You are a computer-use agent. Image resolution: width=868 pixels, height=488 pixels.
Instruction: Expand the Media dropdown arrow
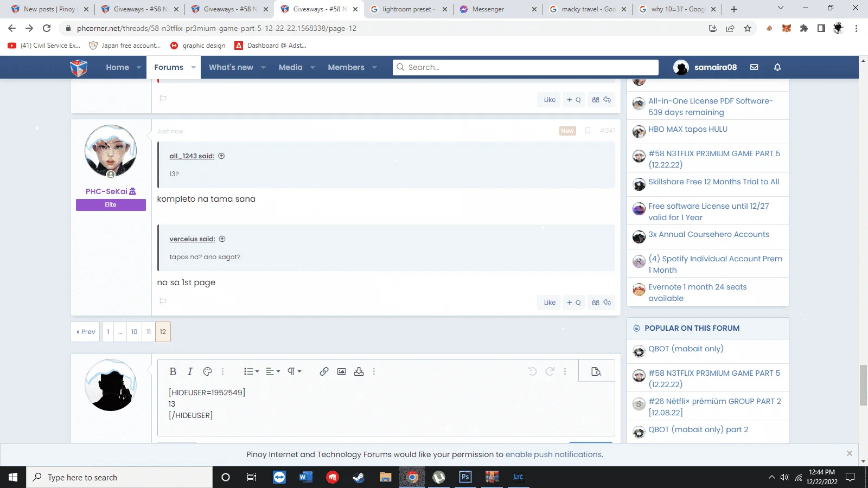(x=312, y=67)
